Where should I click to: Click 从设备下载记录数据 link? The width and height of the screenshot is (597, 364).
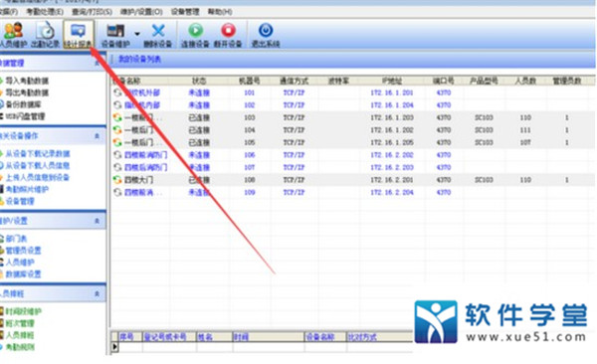pos(38,154)
